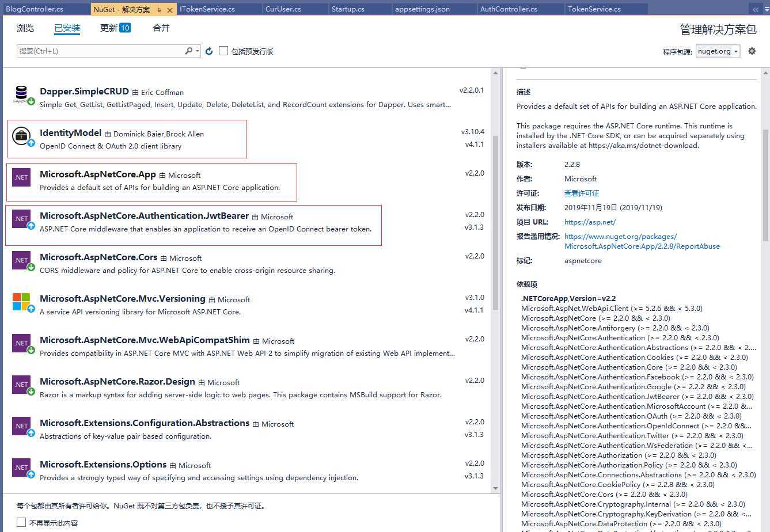Click Dapper.SimpleCRUD version v2.2.0.1
The width and height of the screenshot is (770, 532).
[472, 90]
